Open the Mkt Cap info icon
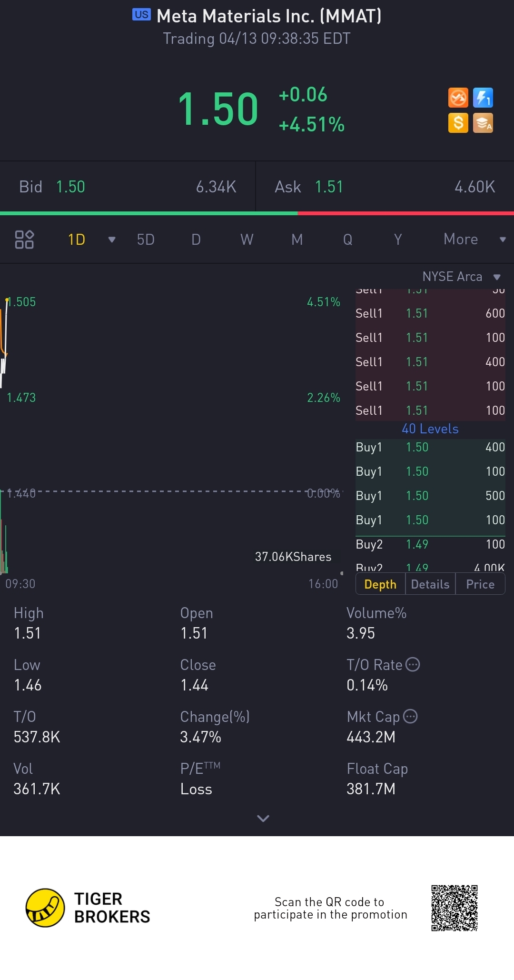Image resolution: width=514 pixels, height=980 pixels. click(x=410, y=716)
